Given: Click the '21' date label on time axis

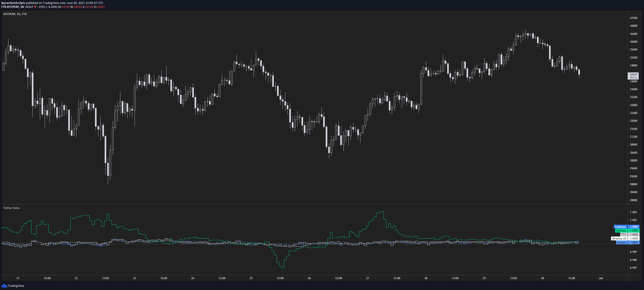Looking at the screenshot, I should coord(18,278).
